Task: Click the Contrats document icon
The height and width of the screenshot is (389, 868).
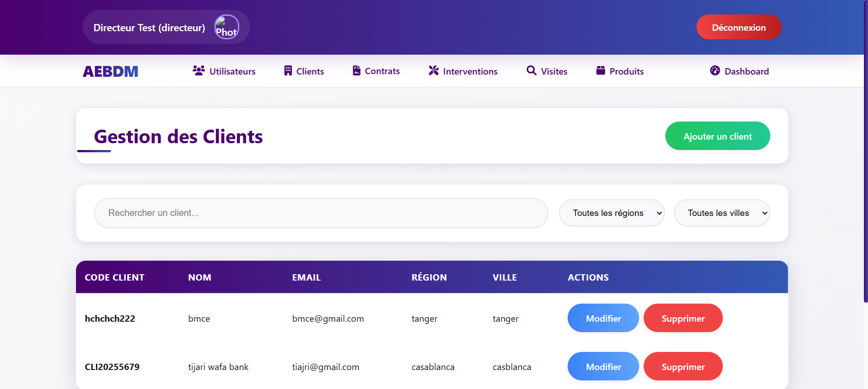Action: click(x=356, y=71)
